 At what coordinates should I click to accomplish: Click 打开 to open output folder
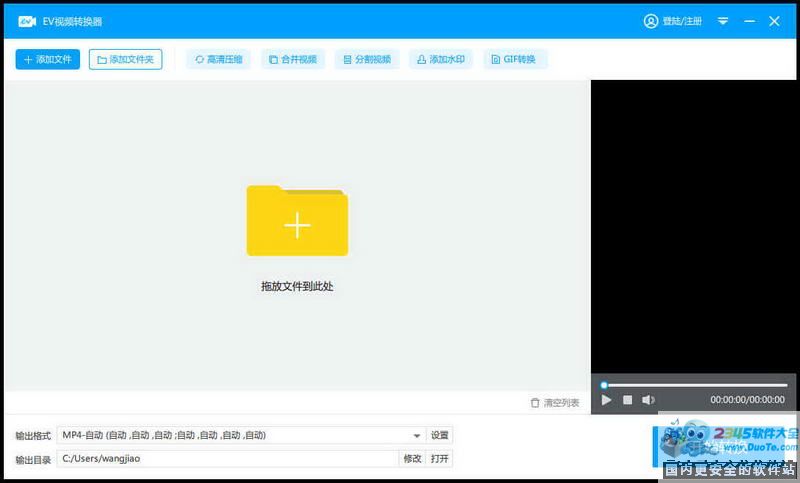tap(440, 459)
